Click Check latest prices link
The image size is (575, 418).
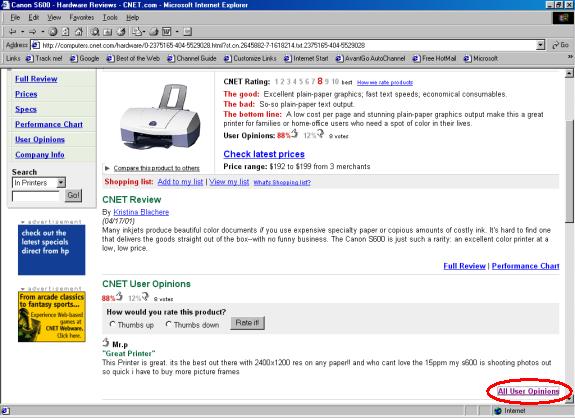tap(264, 154)
